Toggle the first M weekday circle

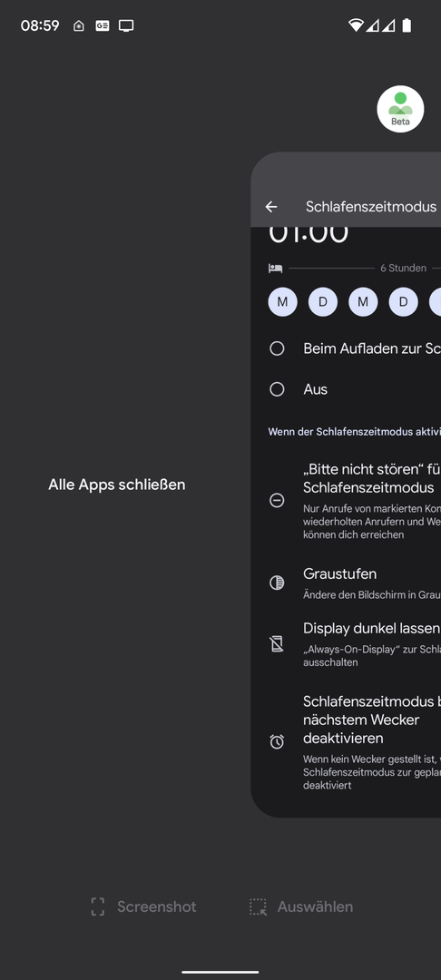(283, 302)
